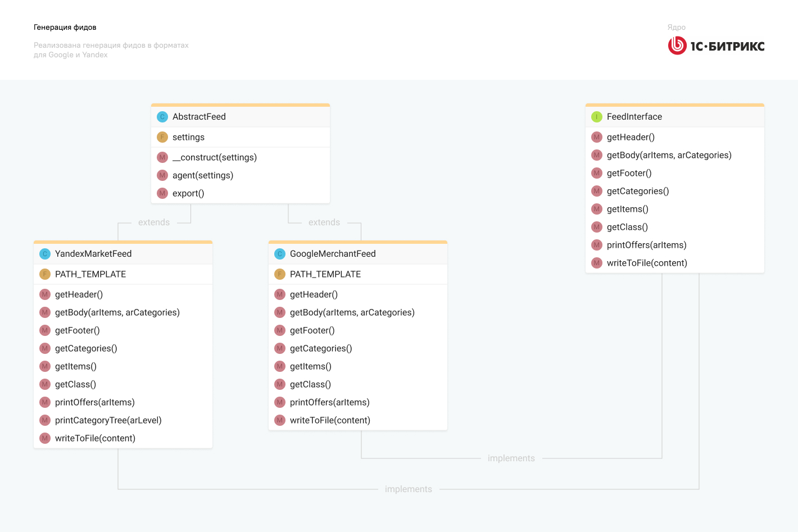The image size is (798, 532).
Task: Click the agent(settings) method in AbstractFeed
Action: (x=202, y=175)
